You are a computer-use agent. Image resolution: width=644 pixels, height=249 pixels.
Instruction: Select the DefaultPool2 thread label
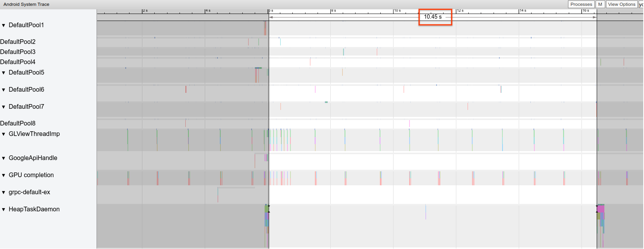(18, 42)
